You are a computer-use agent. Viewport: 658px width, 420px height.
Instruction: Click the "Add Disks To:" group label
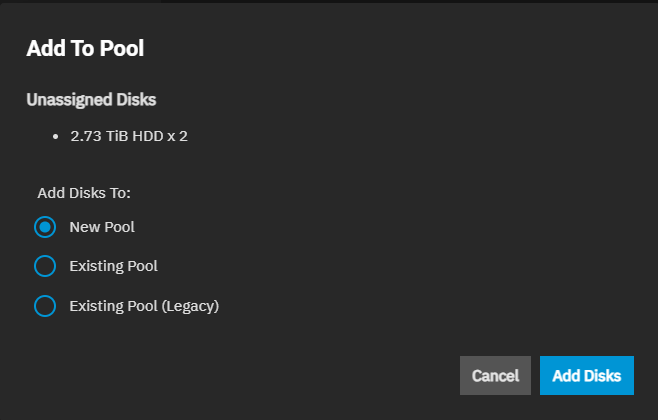coord(85,192)
